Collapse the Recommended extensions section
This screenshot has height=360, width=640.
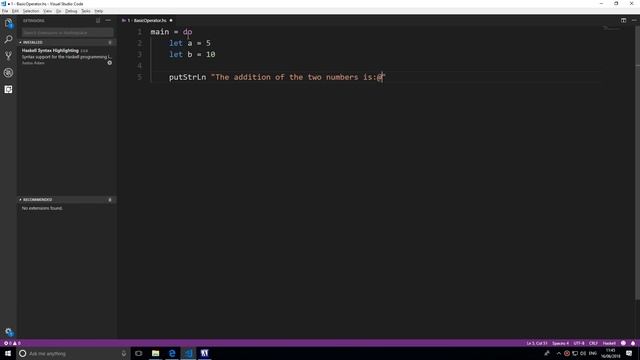[x=67, y=200]
